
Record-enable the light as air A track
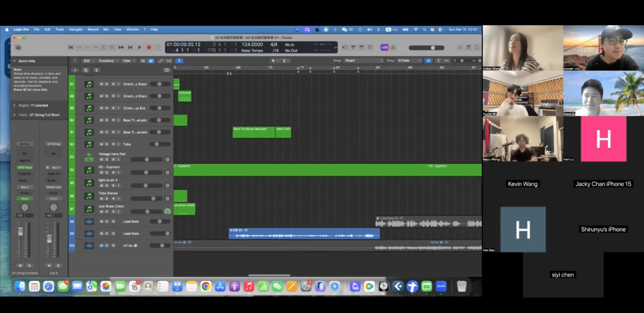click(113, 186)
